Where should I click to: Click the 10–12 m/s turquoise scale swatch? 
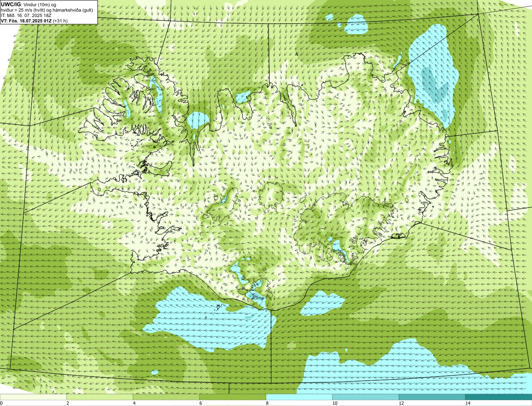click(366, 397)
